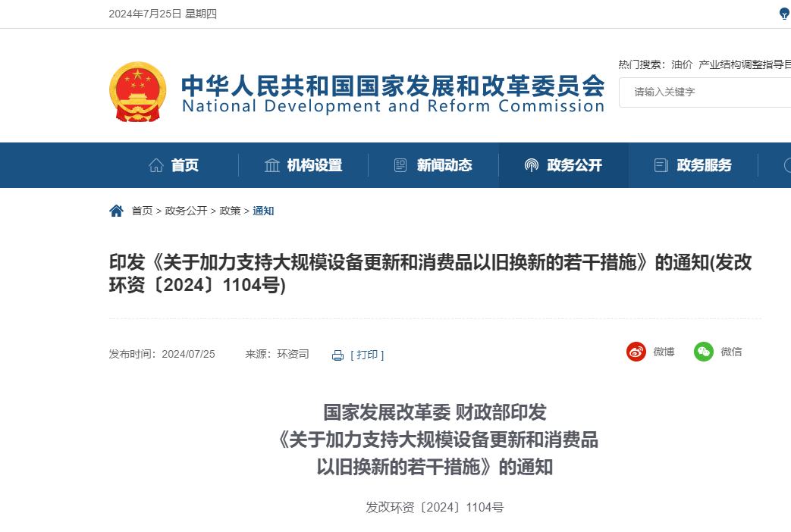Click the lightbulb icon at top right
The height and width of the screenshot is (532, 791).
(784, 14)
